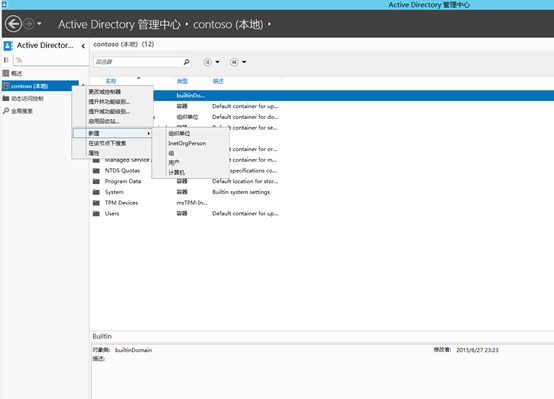Select the NTDS Quotas row name
The height and width of the screenshot is (399, 554).
pyautogui.click(x=122, y=171)
